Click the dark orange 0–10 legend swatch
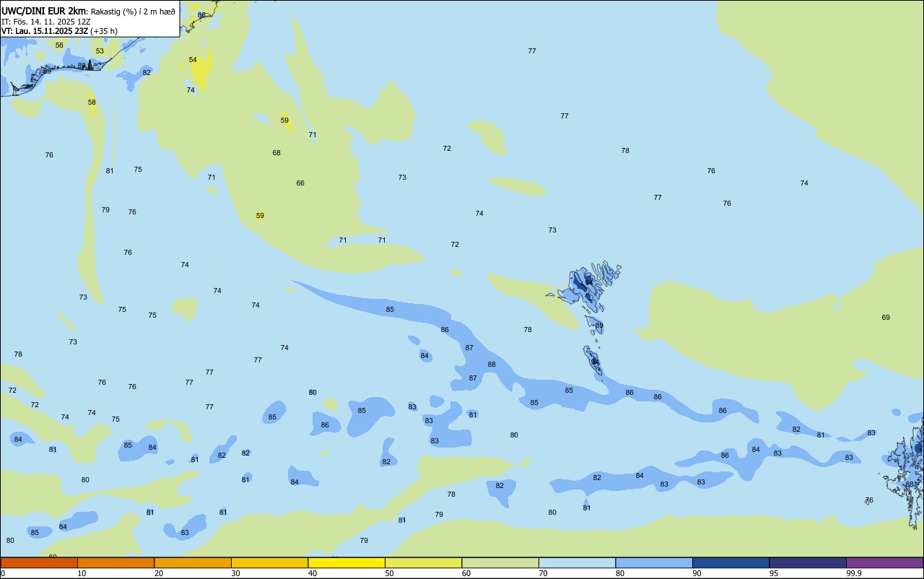The height and width of the screenshot is (579, 924). coord(39,562)
